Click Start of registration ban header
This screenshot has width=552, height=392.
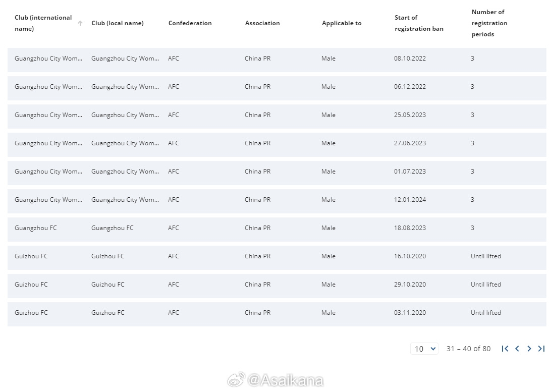pos(419,23)
